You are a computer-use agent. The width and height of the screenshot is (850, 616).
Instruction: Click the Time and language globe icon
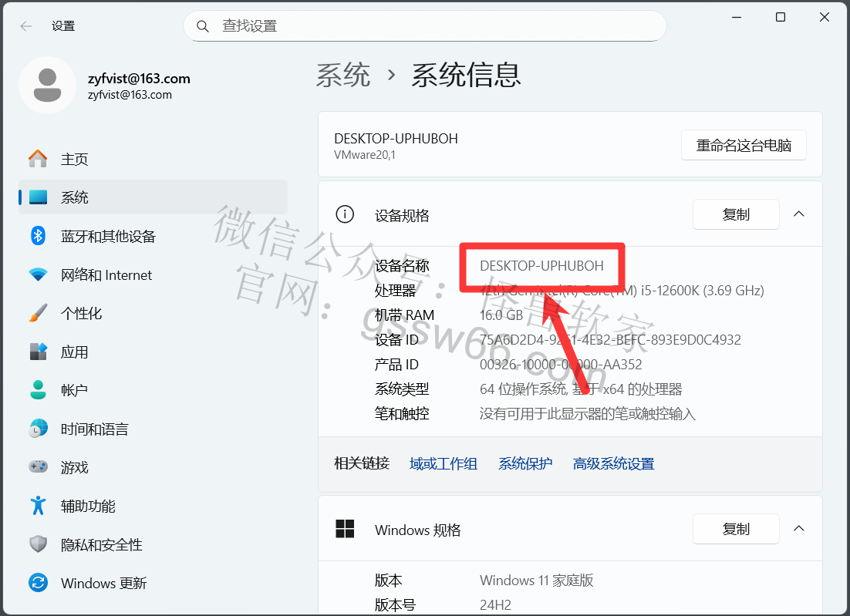[38, 429]
